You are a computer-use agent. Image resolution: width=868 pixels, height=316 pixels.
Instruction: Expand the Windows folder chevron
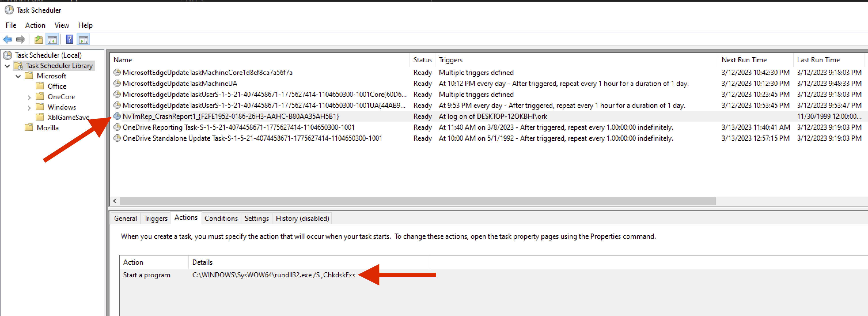pyautogui.click(x=29, y=108)
